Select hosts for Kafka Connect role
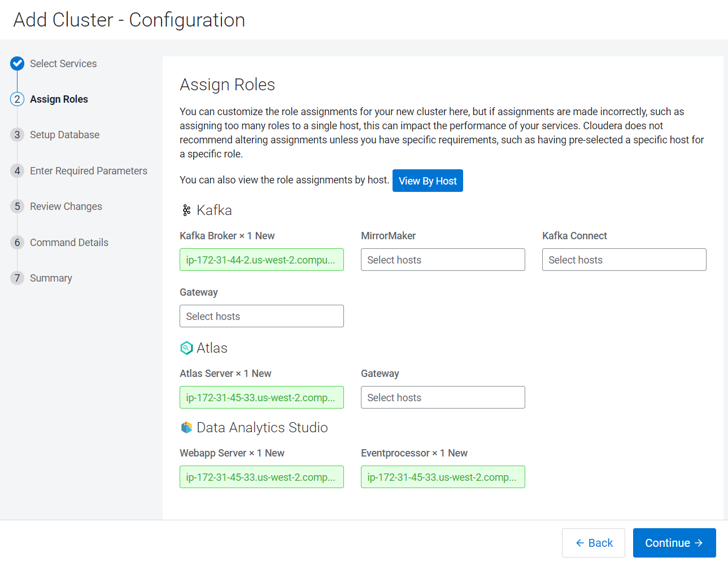Viewport: 728px width, 566px height. (624, 260)
